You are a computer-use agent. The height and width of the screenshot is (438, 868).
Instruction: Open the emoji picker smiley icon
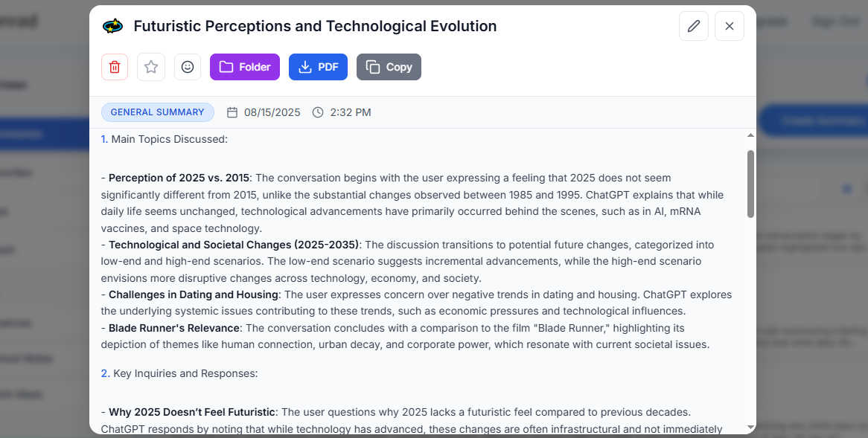(x=188, y=67)
